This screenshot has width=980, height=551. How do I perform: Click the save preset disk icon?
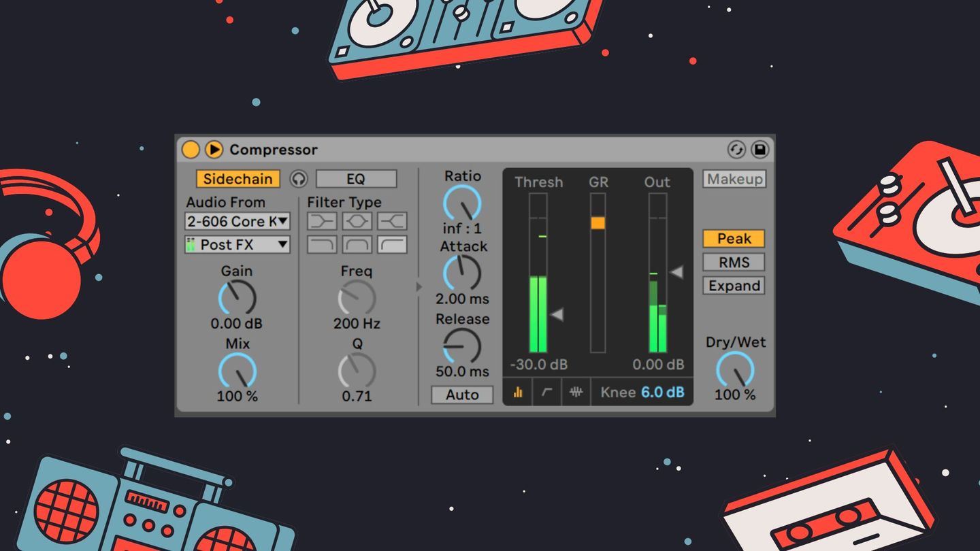point(759,150)
